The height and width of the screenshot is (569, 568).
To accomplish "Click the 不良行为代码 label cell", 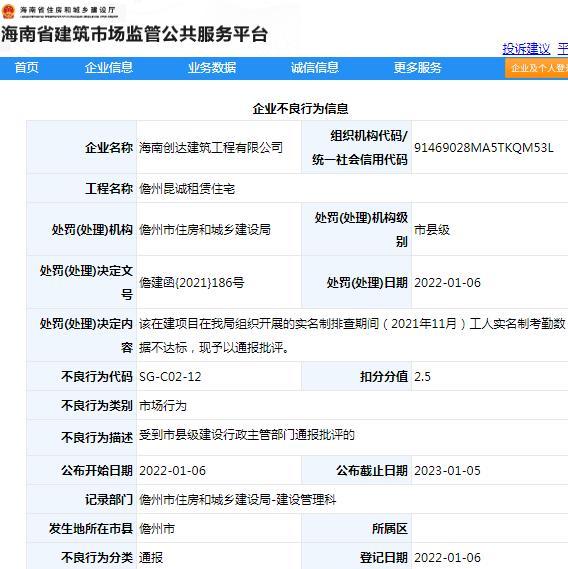I will click(81, 377).
